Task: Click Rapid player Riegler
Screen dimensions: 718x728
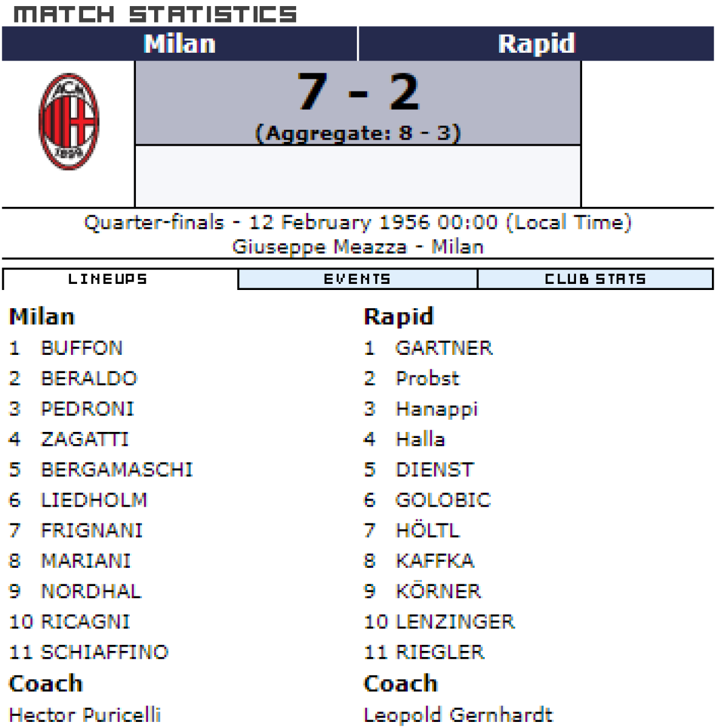Action: pos(440,652)
